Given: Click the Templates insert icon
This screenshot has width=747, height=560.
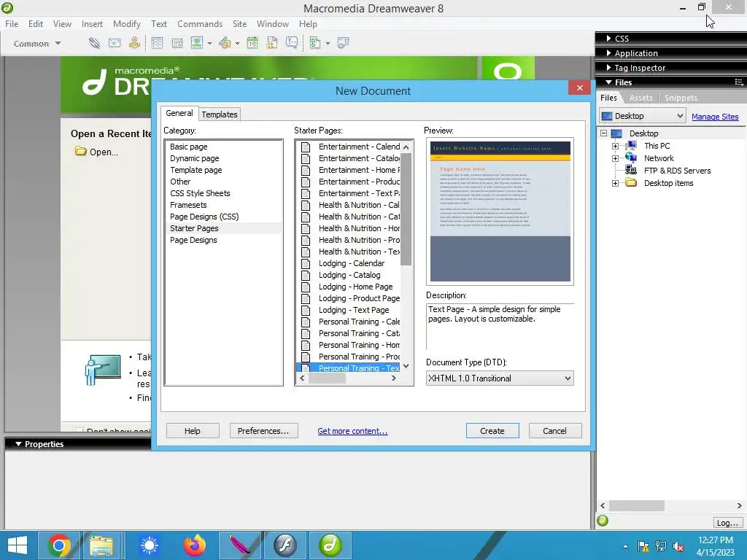Looking at the screenshot, I should 315,43.
